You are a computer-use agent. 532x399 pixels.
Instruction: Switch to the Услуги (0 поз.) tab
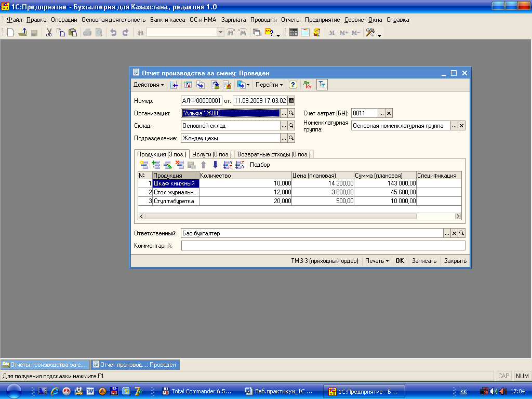click(x=212, y=154)
